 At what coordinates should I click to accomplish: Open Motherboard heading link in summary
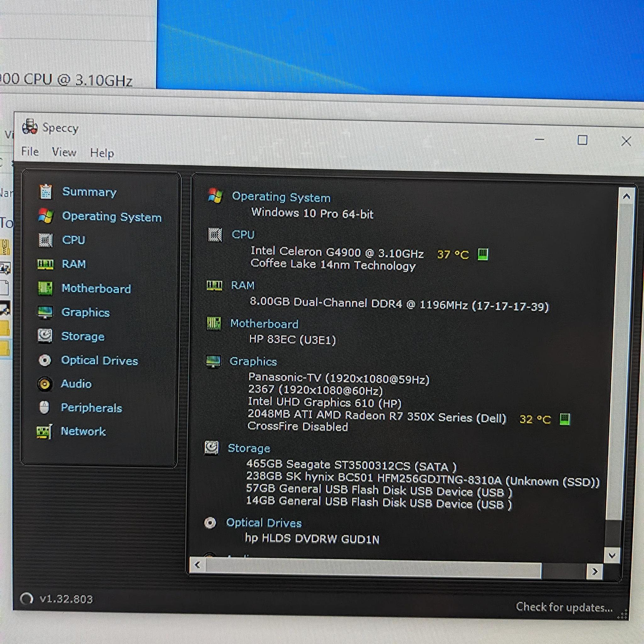pos(264,324)
